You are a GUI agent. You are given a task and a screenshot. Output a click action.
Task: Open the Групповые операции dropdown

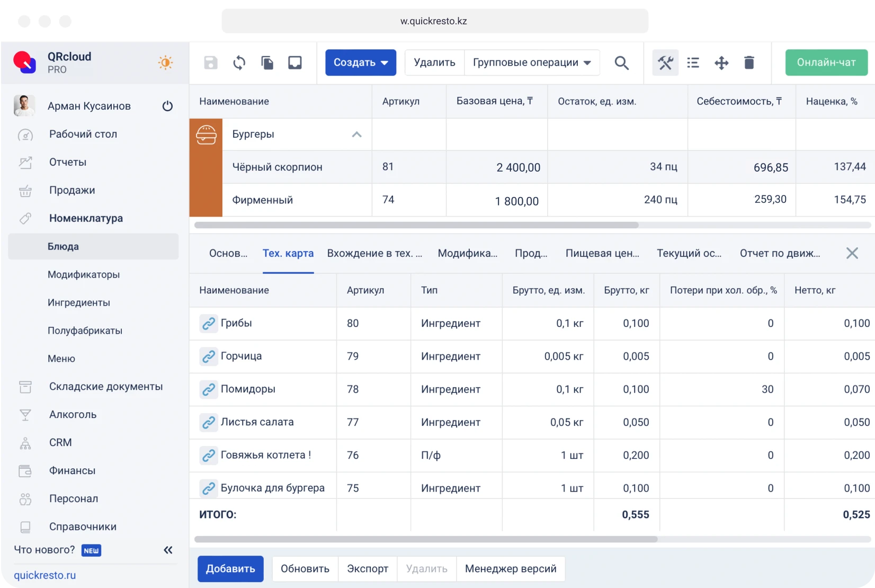[532, 63]
